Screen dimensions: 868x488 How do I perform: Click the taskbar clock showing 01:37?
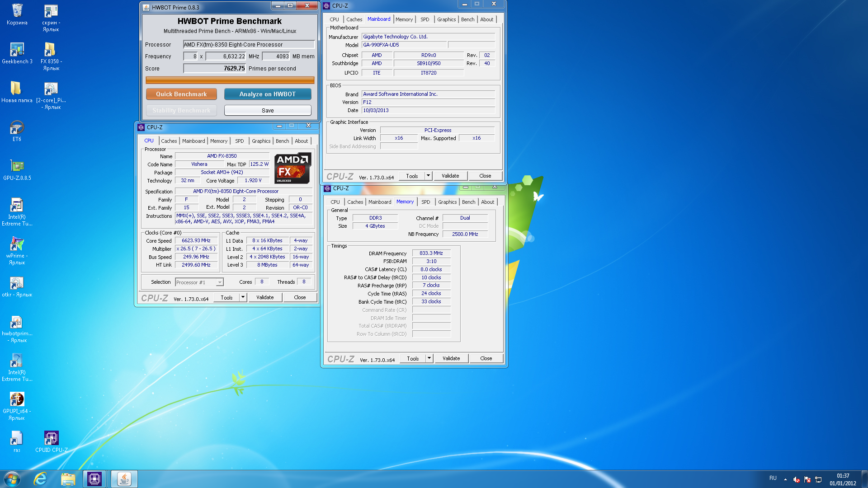pyautogui.click(x=843, y=479)
